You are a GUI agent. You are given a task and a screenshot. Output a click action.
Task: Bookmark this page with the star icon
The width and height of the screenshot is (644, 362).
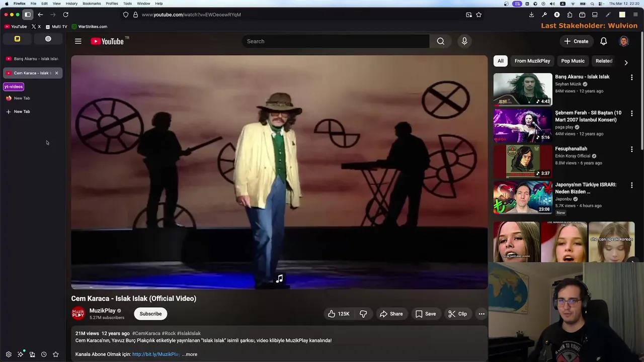tap(479, 15)
